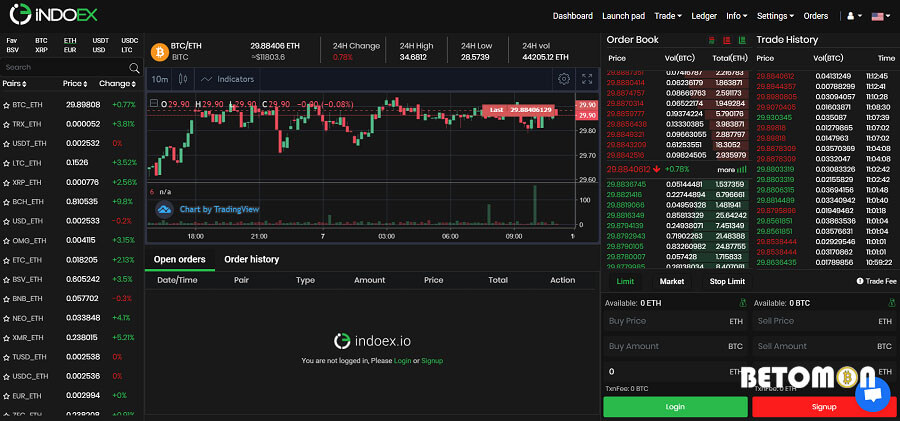
Task: Click the Buy Amount input field
Action: click(676, 346)
